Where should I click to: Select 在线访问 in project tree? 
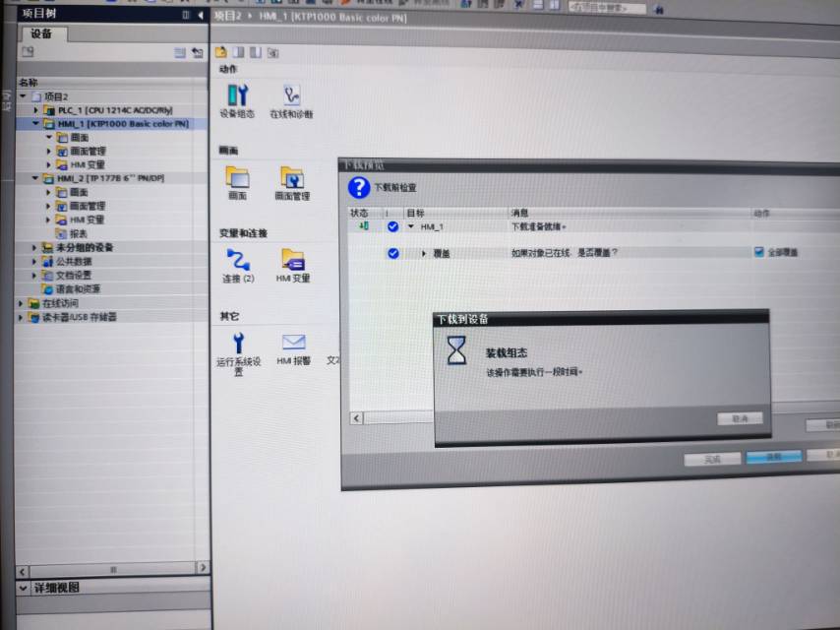60,303
